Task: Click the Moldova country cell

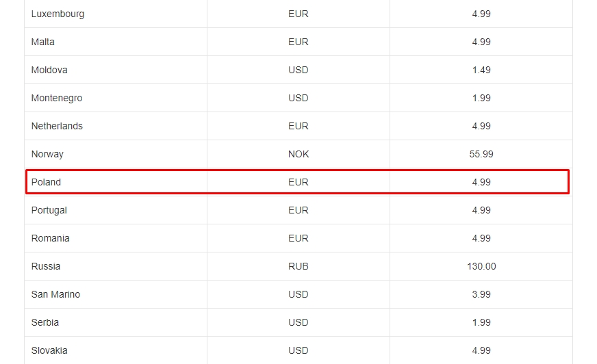Action: pyautogui.click(x=49, y=70)
